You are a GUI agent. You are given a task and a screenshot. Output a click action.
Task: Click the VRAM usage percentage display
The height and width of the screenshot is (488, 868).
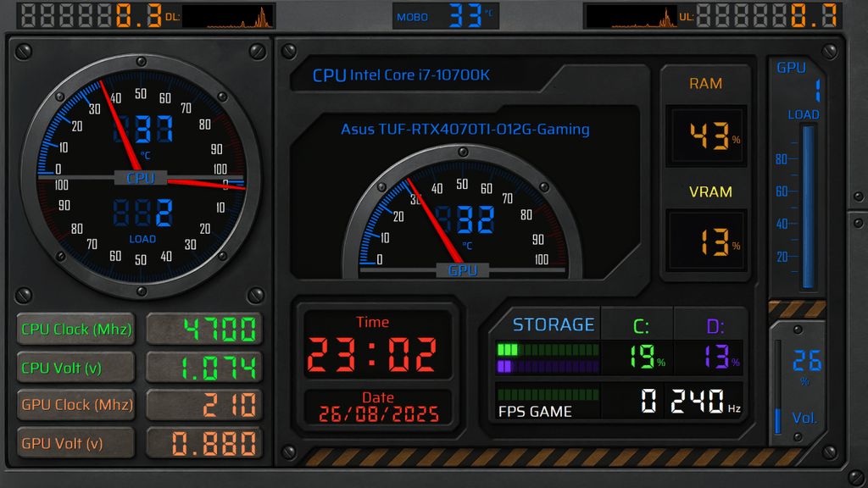pyautogui.click(x=706, y=241)
